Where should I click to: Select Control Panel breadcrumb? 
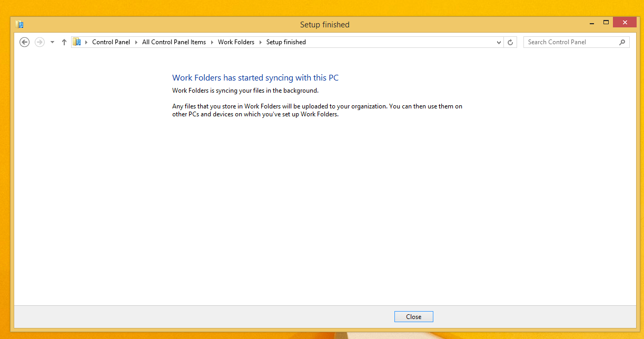coord(111,42)
